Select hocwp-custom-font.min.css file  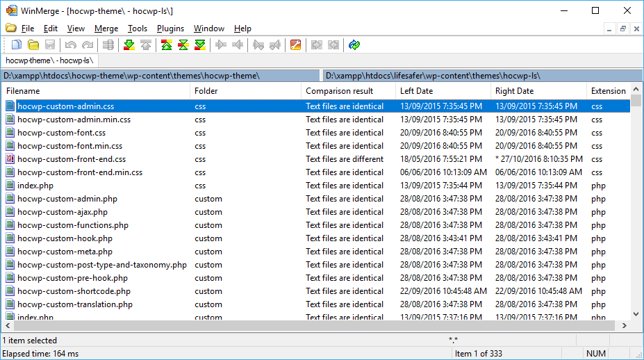tap(70, 146)
